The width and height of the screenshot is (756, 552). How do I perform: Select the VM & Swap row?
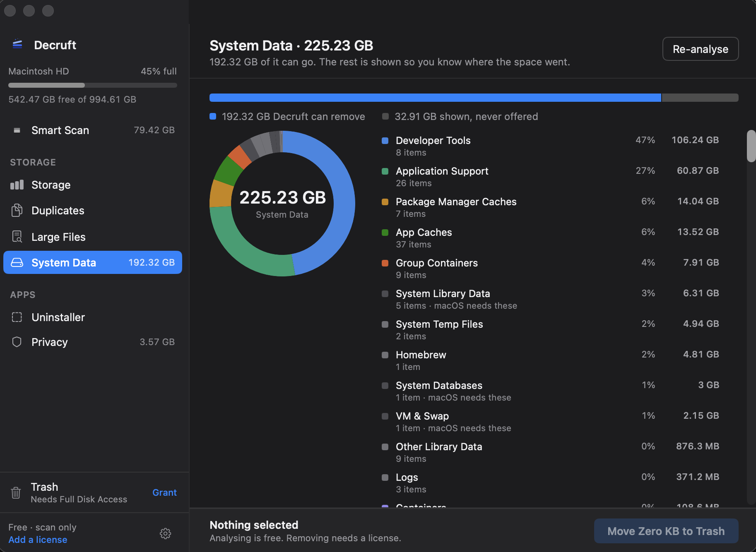pyautogui.click(x=550, y=422)
